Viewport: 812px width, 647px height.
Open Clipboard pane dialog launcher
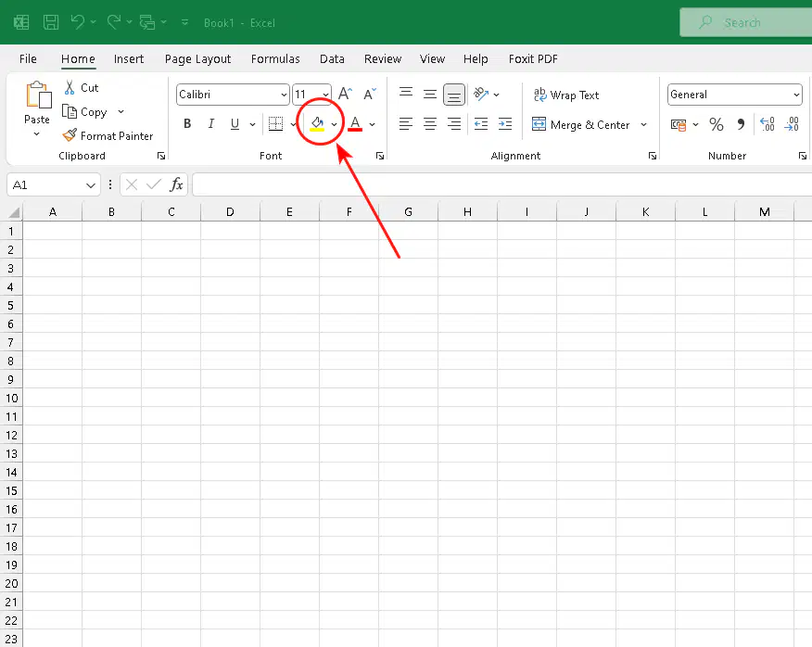click(x=161, y=156)
